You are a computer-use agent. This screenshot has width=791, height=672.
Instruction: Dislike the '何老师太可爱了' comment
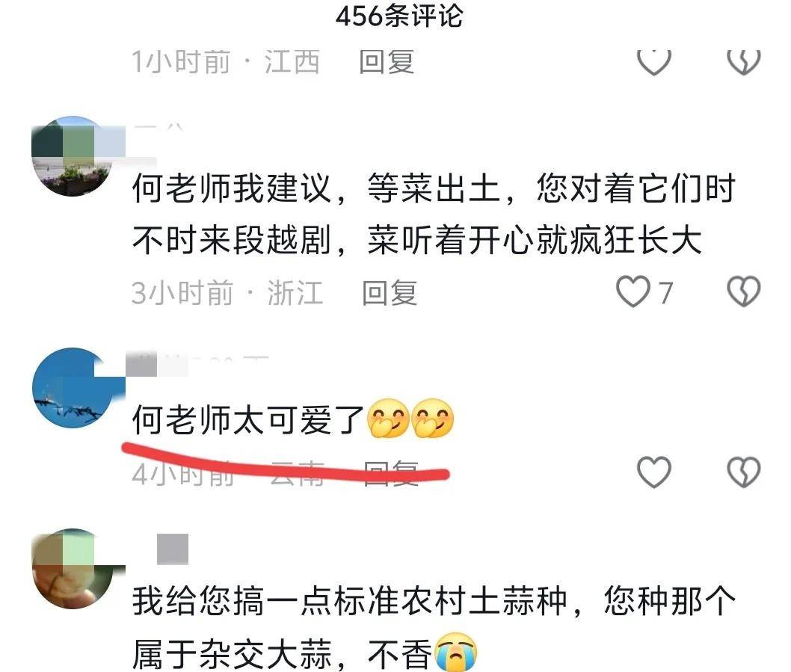click(x=744, y=472)
